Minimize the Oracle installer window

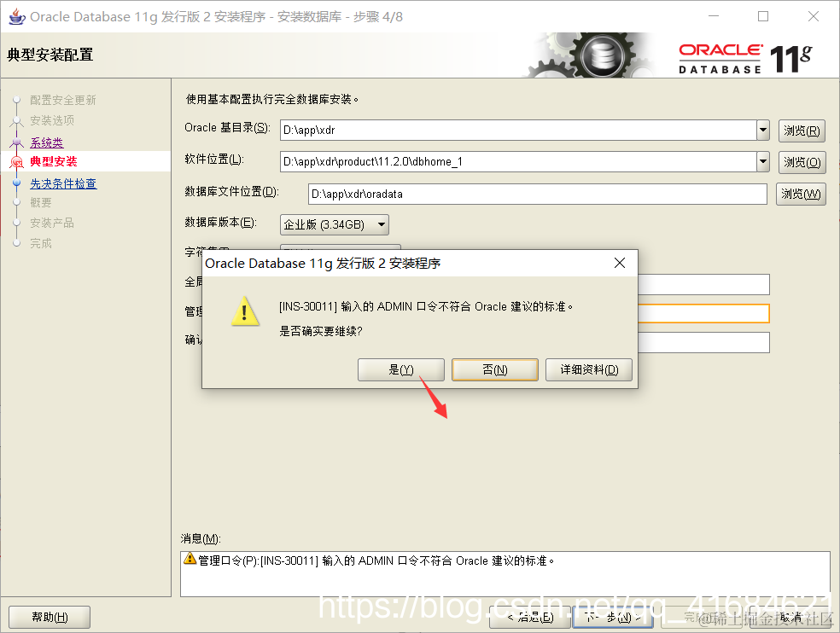coord(714,16)
